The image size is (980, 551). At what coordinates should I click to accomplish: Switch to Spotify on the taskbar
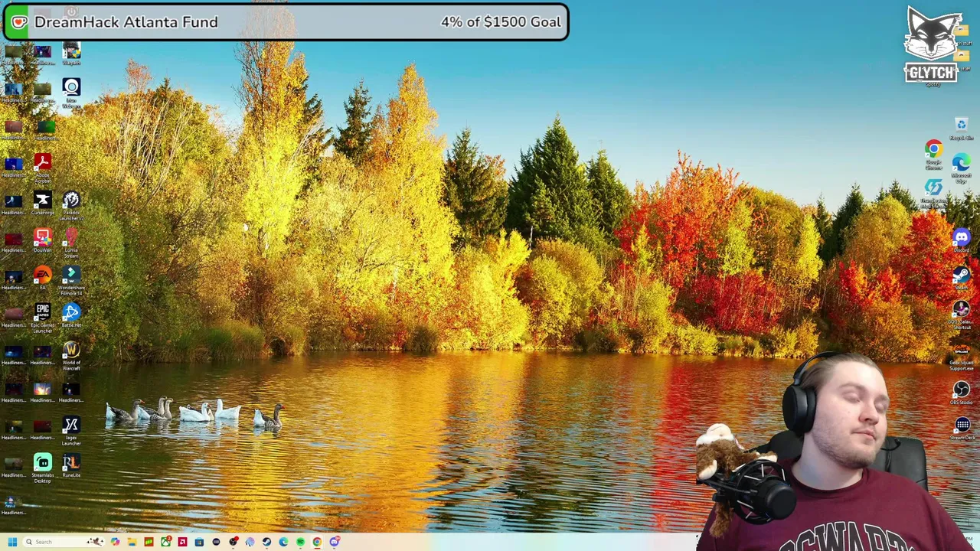coord(300,542)
